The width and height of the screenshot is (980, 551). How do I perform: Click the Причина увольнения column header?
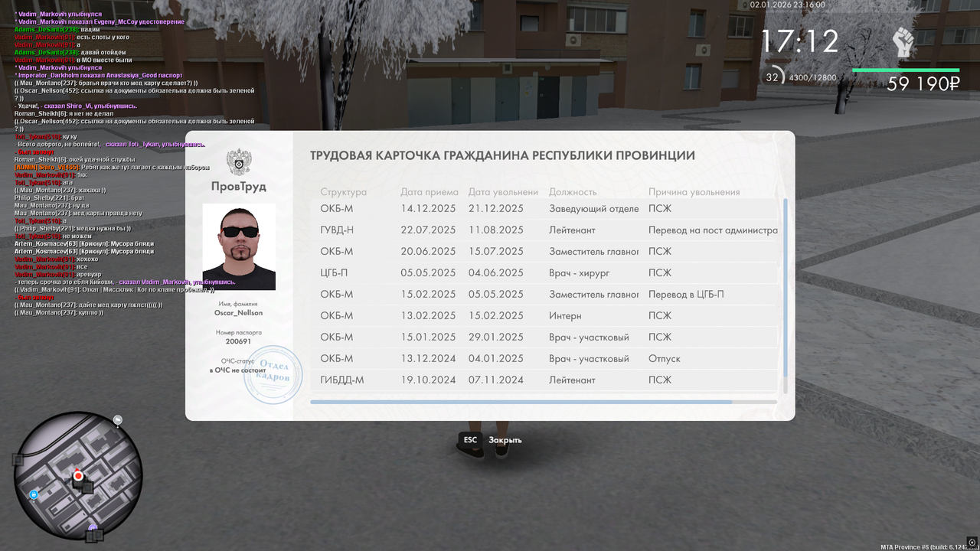[x=694, y=192]
